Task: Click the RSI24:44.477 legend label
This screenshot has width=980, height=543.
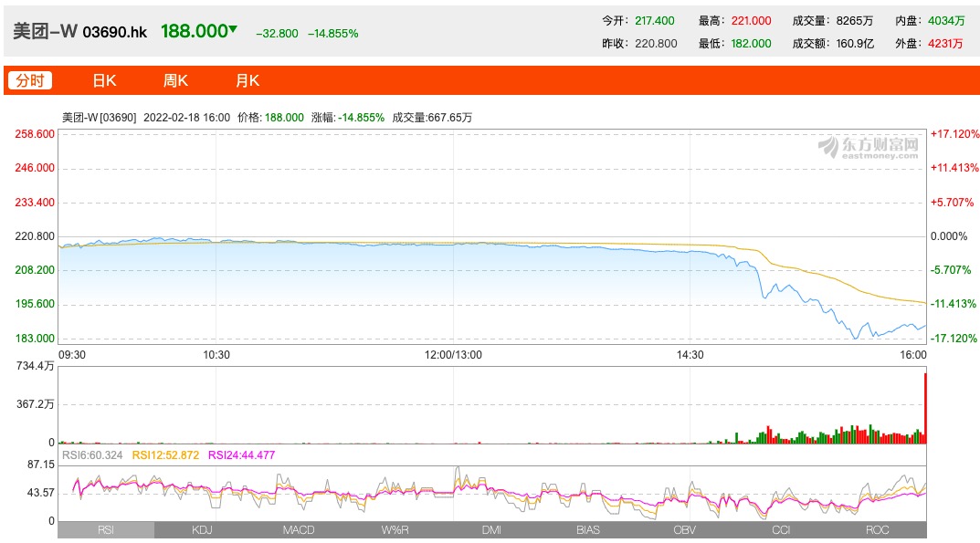Action: click(x=241, y=454)
